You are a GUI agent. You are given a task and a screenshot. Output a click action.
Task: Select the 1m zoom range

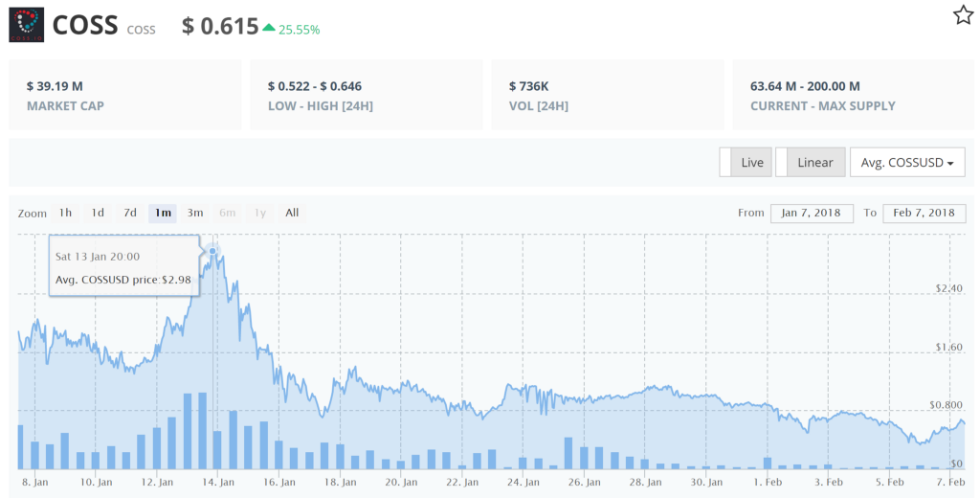click(x=163, y=213)
